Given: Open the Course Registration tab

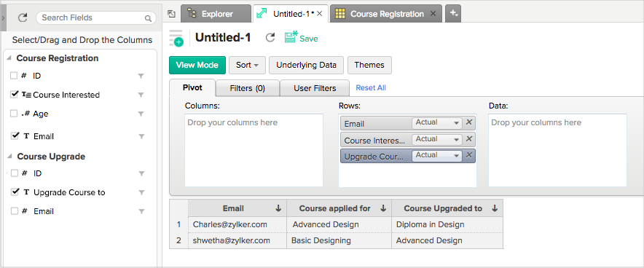Looking at the screenshot, I should coord(386,14).
